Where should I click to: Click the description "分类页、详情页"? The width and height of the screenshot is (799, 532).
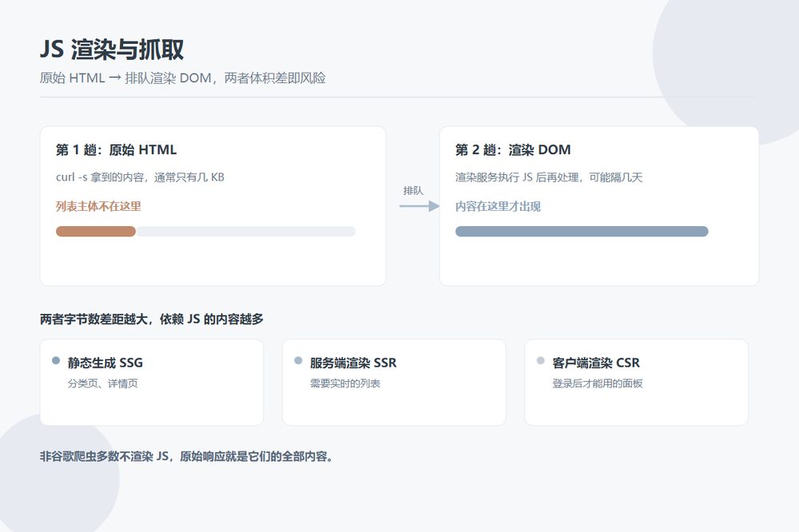click(x=102, y=383)
